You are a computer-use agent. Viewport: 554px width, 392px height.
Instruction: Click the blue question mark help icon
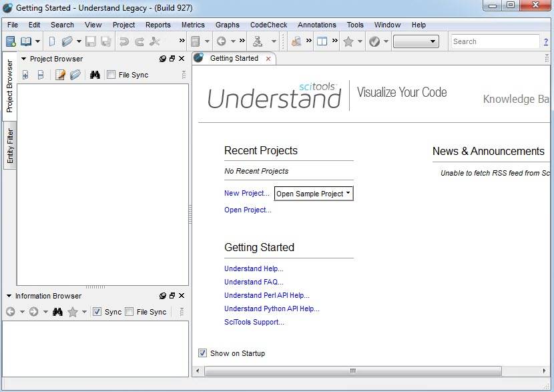coord(546,42)
